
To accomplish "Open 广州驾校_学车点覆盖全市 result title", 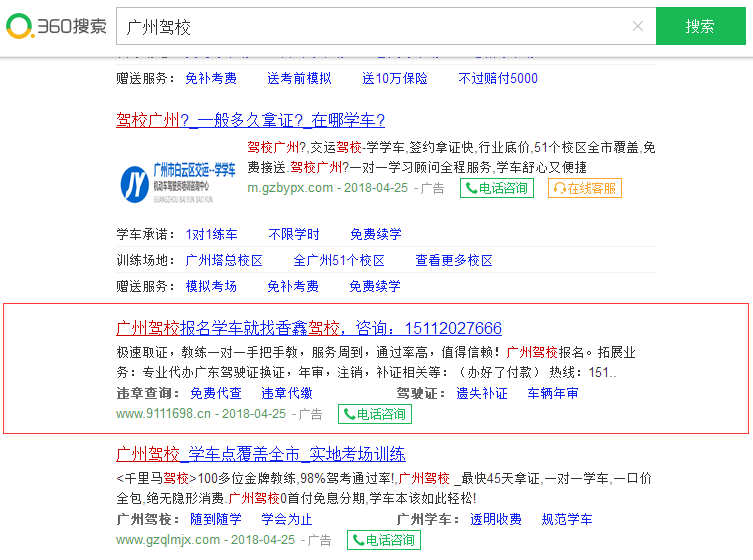I will tap(260, 453).
